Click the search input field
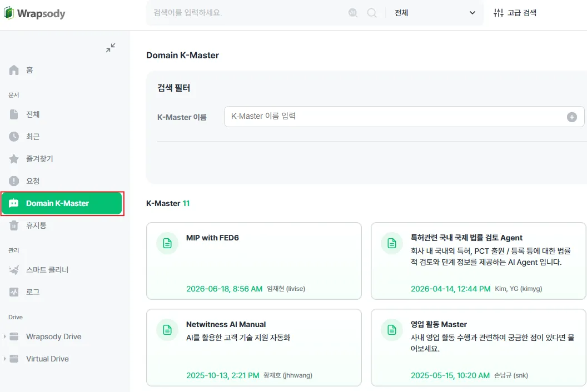 [247, 13]
